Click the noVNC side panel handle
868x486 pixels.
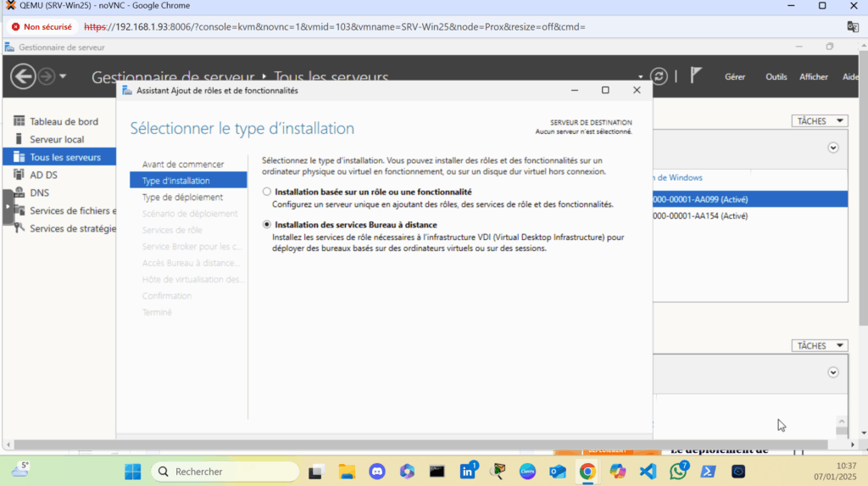tap(7, 207)
